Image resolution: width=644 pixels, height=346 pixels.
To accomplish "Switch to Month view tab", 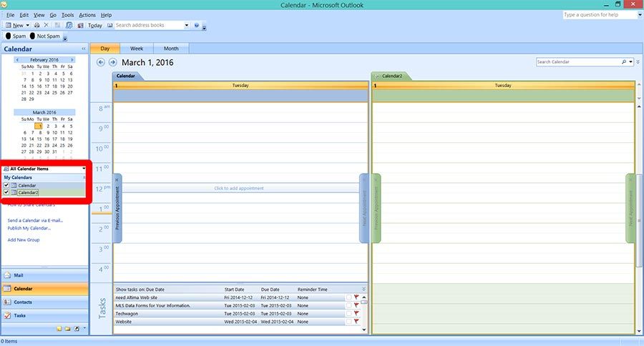I will point(171,49).
